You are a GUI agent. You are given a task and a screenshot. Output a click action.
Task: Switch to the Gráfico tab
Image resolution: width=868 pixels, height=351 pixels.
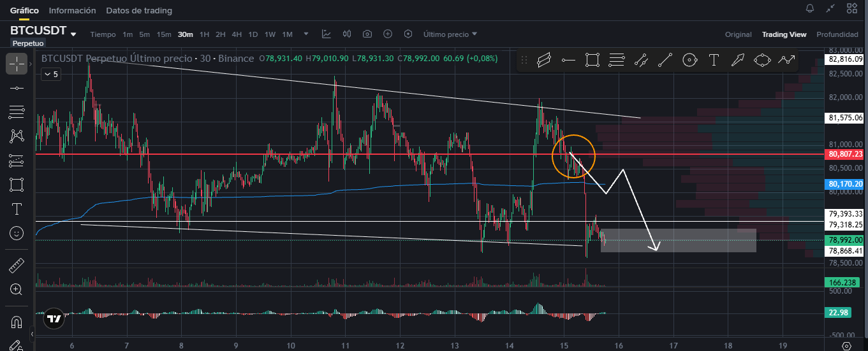pos(24,11)
